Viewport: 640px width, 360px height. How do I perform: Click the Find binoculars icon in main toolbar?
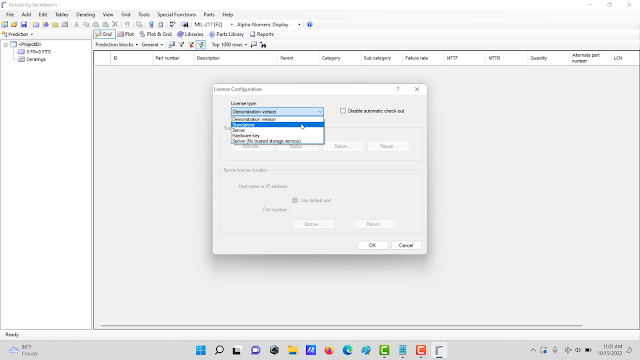coord(185,24)
